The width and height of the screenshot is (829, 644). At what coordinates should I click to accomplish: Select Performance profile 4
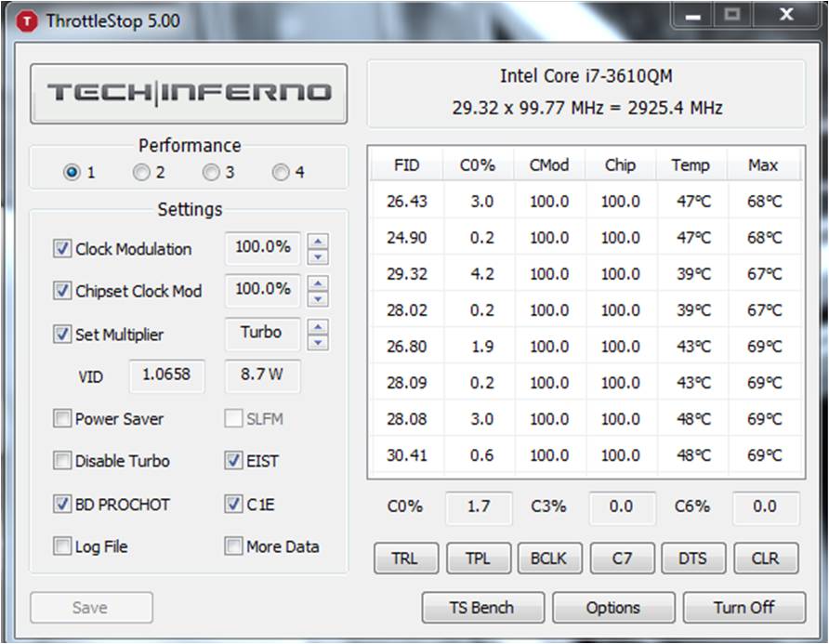point(281,172)
